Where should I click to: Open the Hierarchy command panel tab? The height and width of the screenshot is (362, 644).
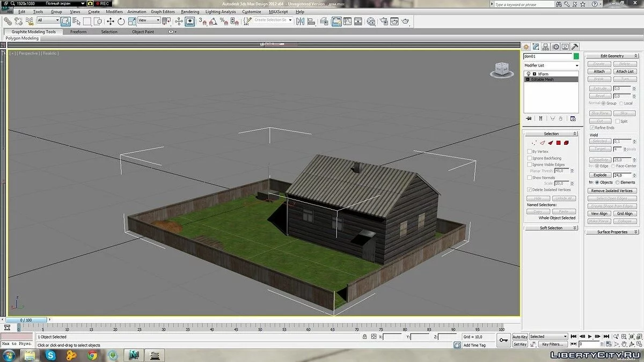546,47
